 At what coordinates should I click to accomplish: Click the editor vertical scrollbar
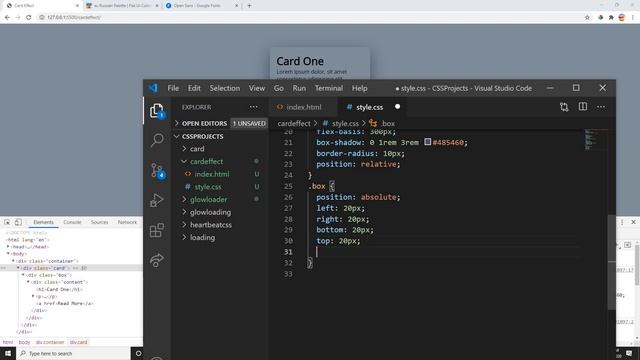(x=611, y=261)
